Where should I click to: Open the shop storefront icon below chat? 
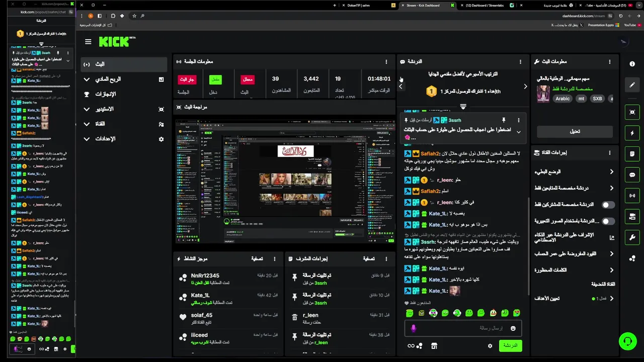click(434, 346)
